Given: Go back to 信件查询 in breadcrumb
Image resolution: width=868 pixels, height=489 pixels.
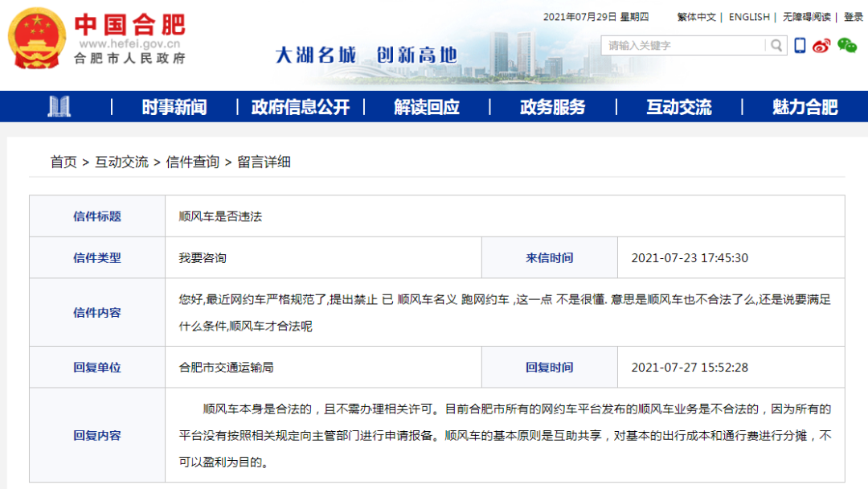Looking at the screenshot, I should point(192,162).
